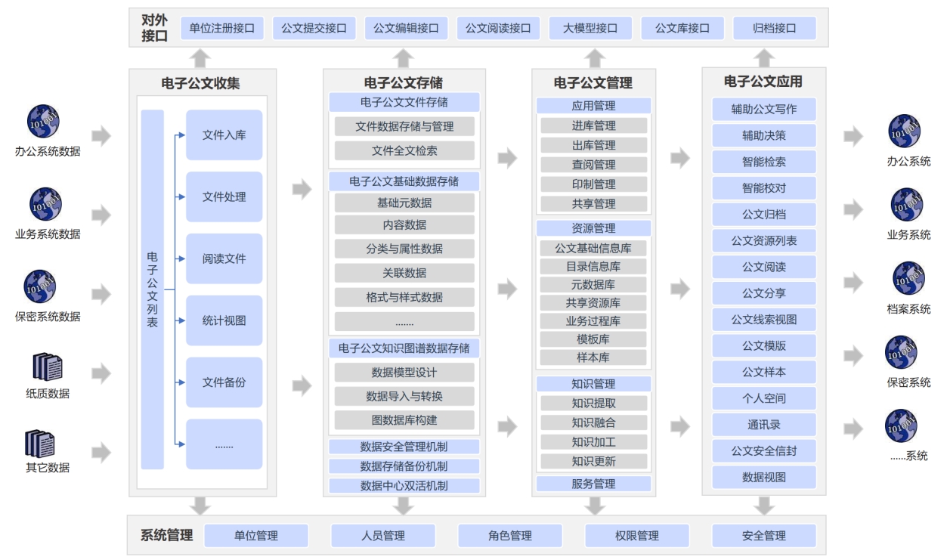Click 业务过程库 item
Image resolution: width=950 pixels, height=560 pixels.
point(594,321)
